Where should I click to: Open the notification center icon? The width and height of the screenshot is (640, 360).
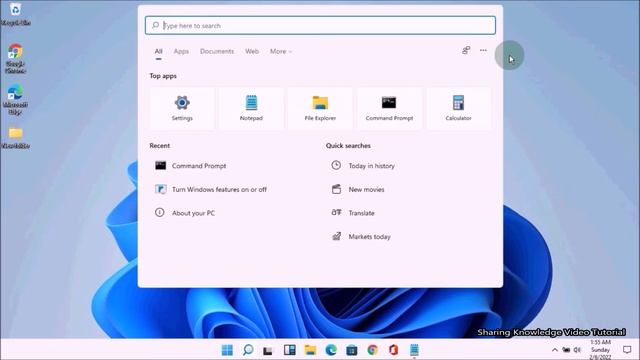(x=627, y=350)
